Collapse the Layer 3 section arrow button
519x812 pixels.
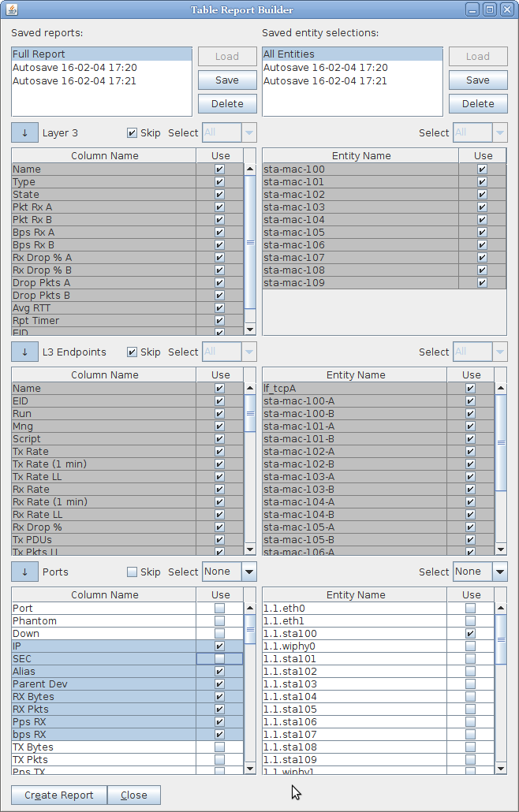[x=24, y=132]
